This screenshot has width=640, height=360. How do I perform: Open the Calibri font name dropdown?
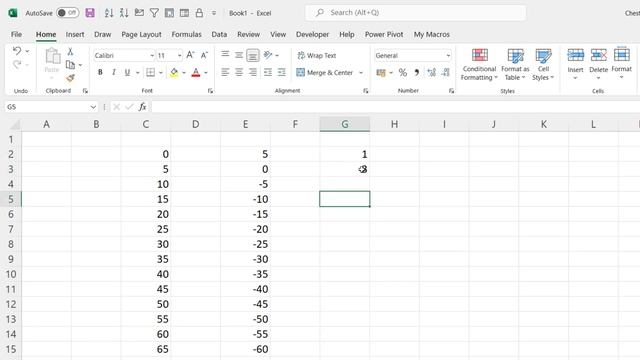tap(152, 56)
